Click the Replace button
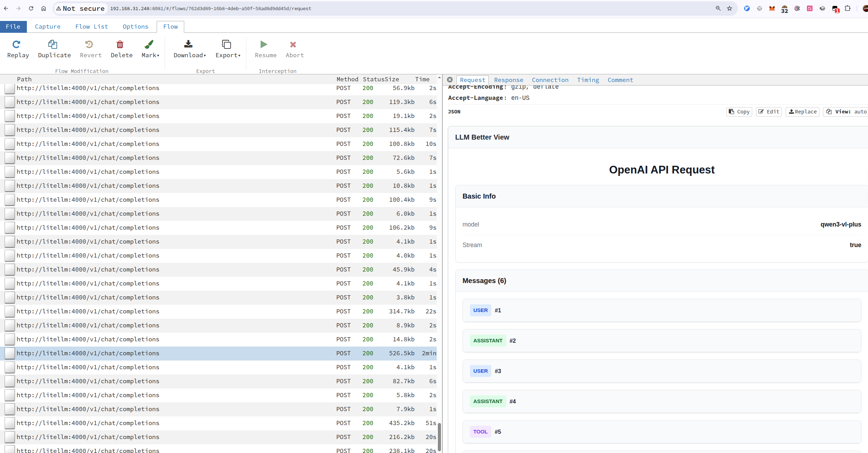The height and width of the screenshot is (453, 868). click(802, 112)
